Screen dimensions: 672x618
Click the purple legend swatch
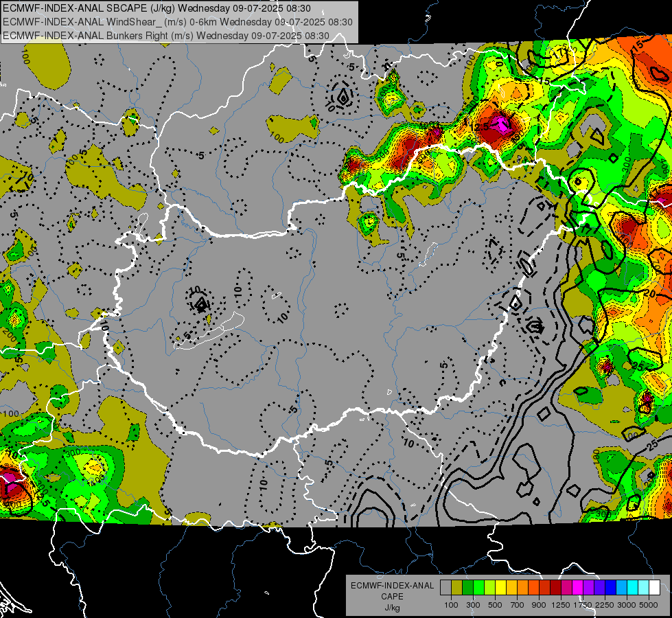pos(589,588)
